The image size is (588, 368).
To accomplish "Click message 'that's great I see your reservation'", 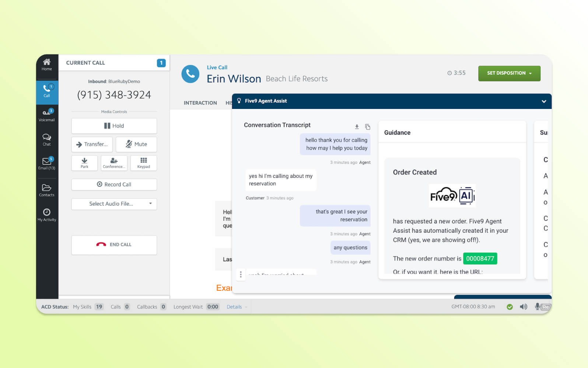I will tap(335, 216).
